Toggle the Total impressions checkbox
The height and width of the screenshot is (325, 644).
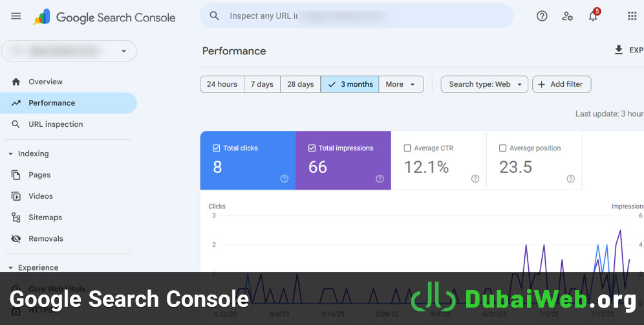[x=312, y=148]
